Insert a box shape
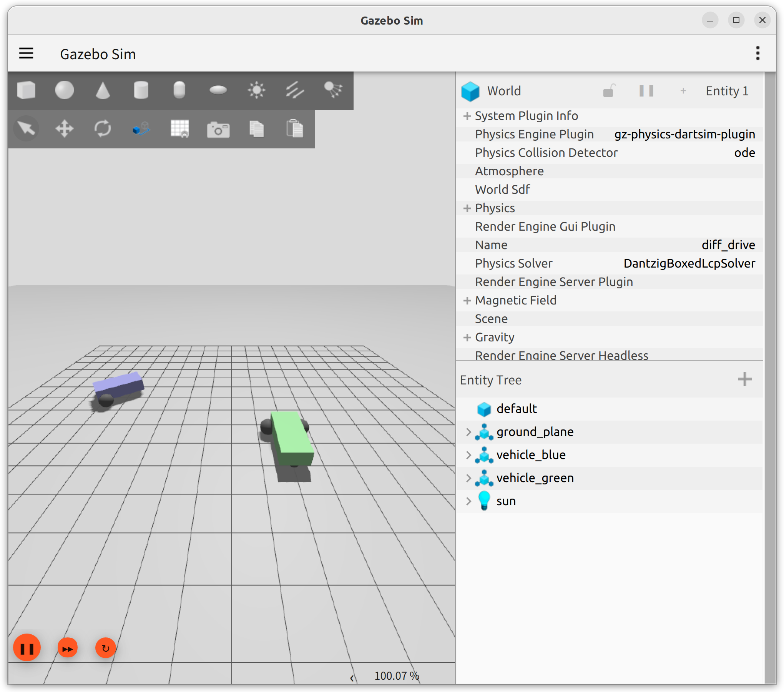The height and width of the screenshot is (692, 784). click(x=26, y=90)
